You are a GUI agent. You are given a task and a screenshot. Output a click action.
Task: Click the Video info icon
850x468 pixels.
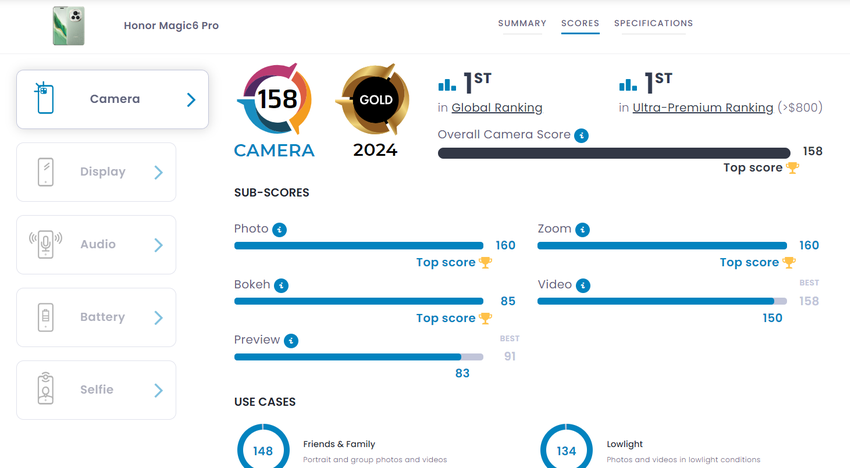(x=582, y=285)
